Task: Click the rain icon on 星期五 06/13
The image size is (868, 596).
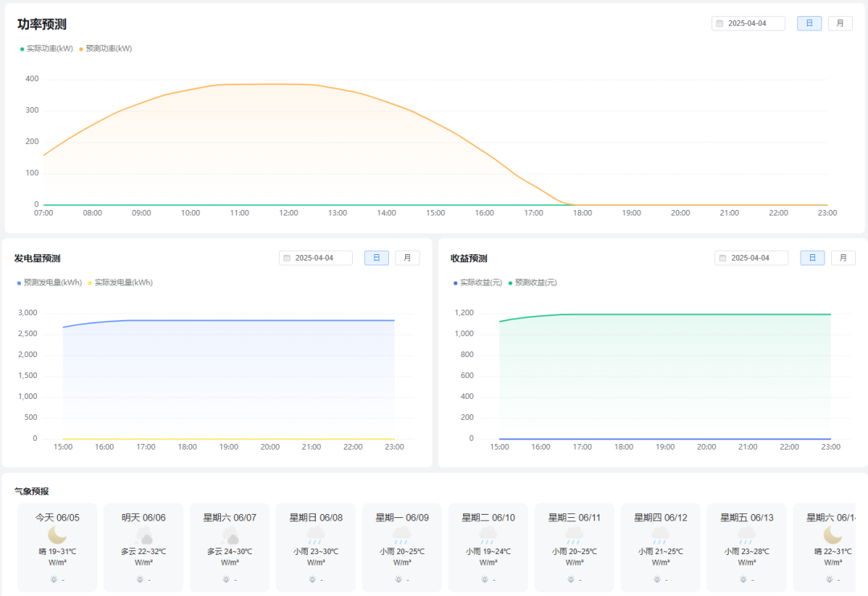Action: click(747, 535)
